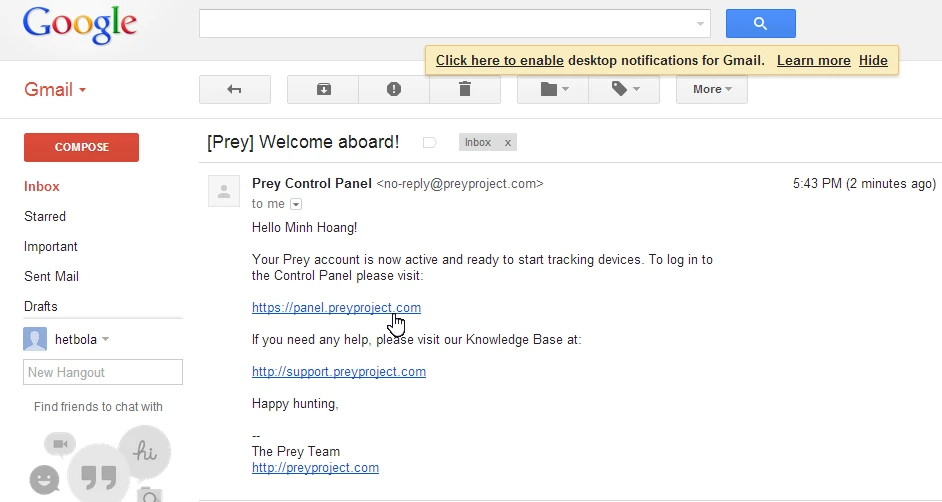Remove the Inbox label with its x
942x502 pixels.
pos(508,143)
